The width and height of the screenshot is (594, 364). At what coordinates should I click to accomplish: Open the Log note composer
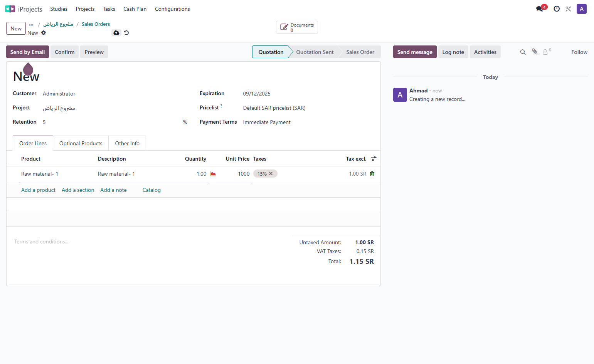coord(453,52)
